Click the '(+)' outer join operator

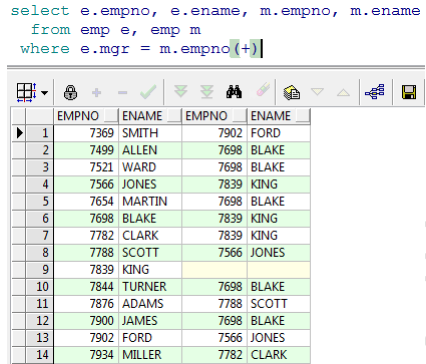pos(246,49)
